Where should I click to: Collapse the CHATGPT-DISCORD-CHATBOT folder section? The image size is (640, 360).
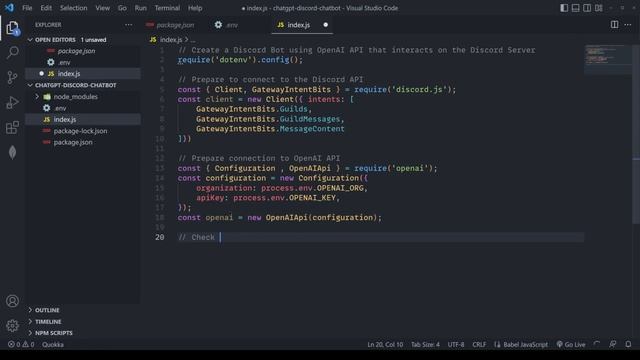[x=83, y=85]
